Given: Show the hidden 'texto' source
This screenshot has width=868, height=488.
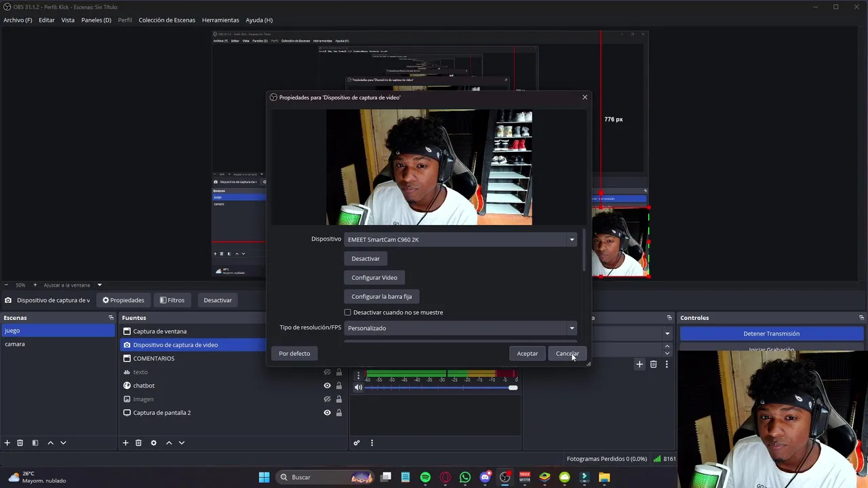Looking at the screenshot, I should (327, 372).
